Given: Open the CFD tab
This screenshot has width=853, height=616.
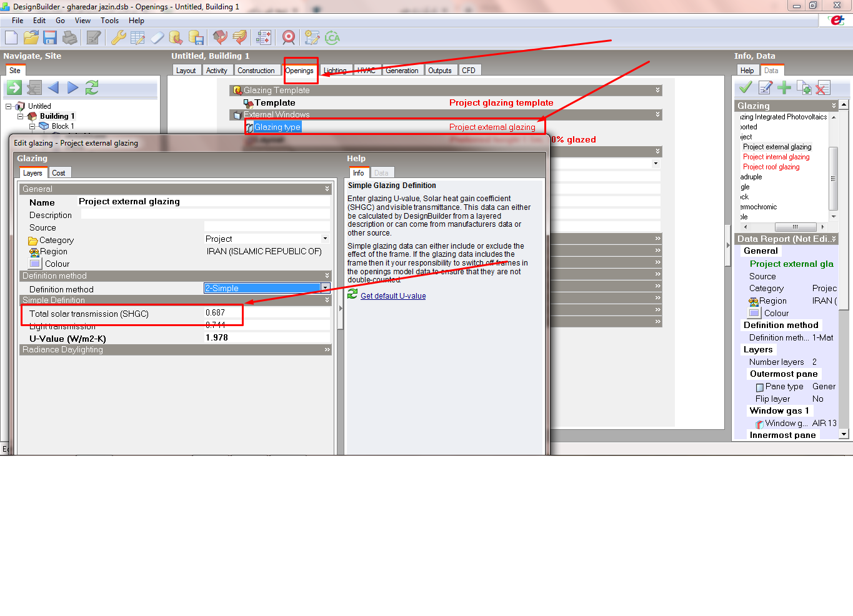Looking at the screenshot, I should point(469,71).
